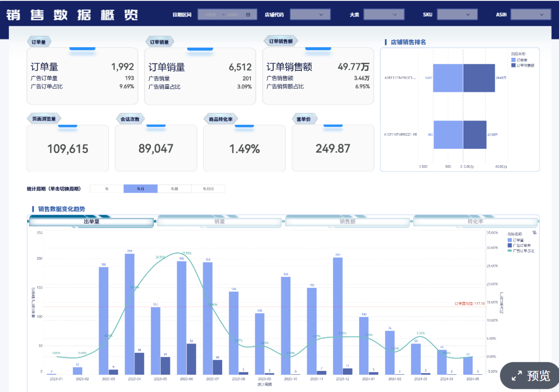
Task: Open the ASIN dropdown
Action: tap(531, 15)
